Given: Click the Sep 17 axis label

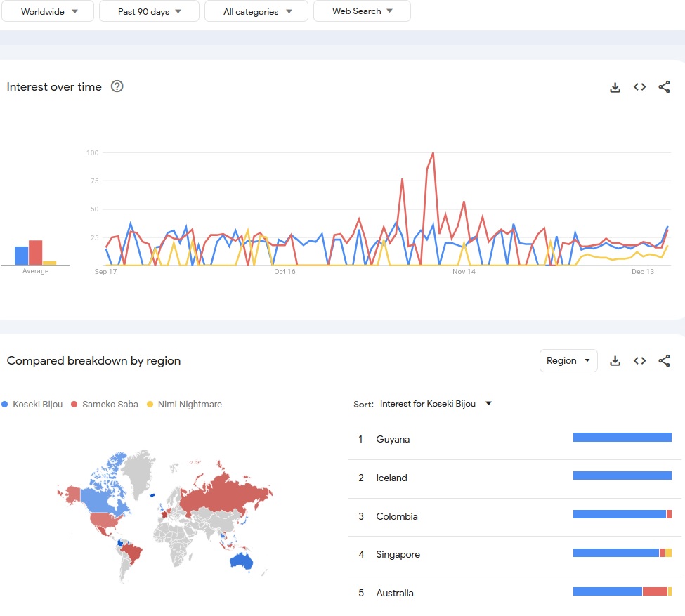Looking at the screenshot, I should point(105,272).
